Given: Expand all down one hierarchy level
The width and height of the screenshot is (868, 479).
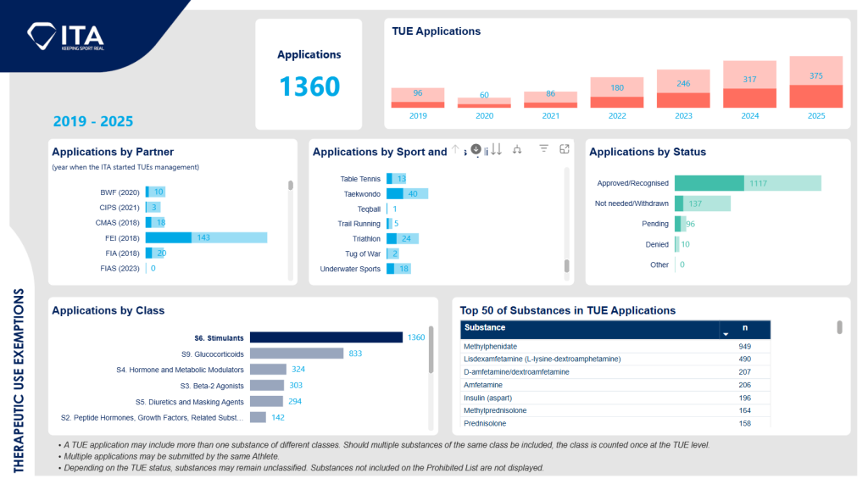Looking at the screenshot, I should point(517,149).
